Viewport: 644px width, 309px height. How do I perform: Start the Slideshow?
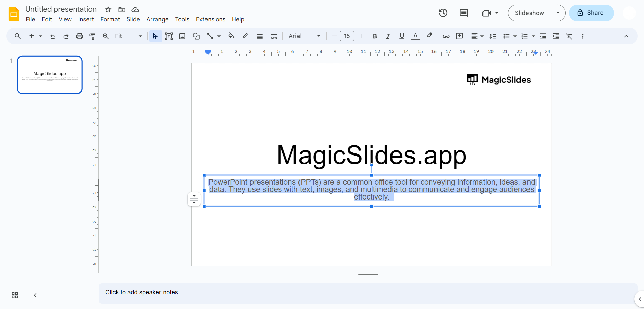[x=529, y=13]
